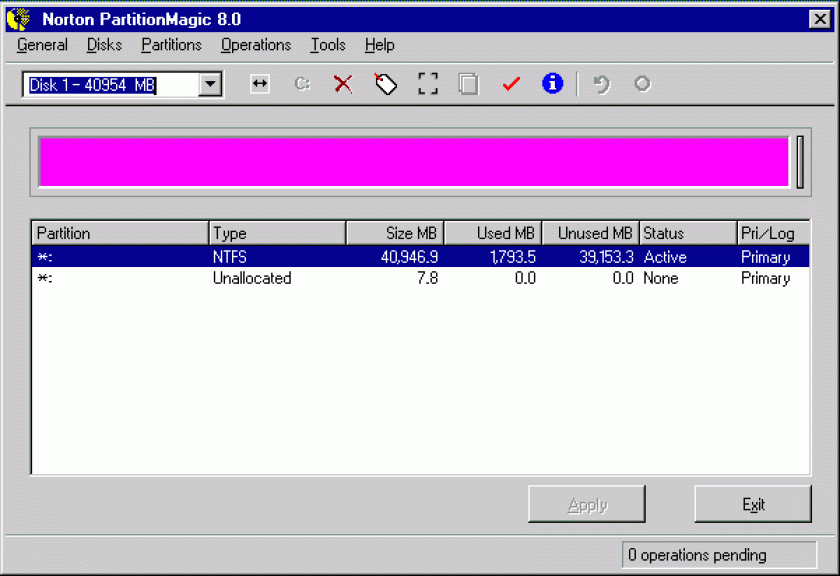The width and height of the screenshot is (840, 576).
Task: Click the Copy partition toolbar icon
Action: [x=469, y=84]
